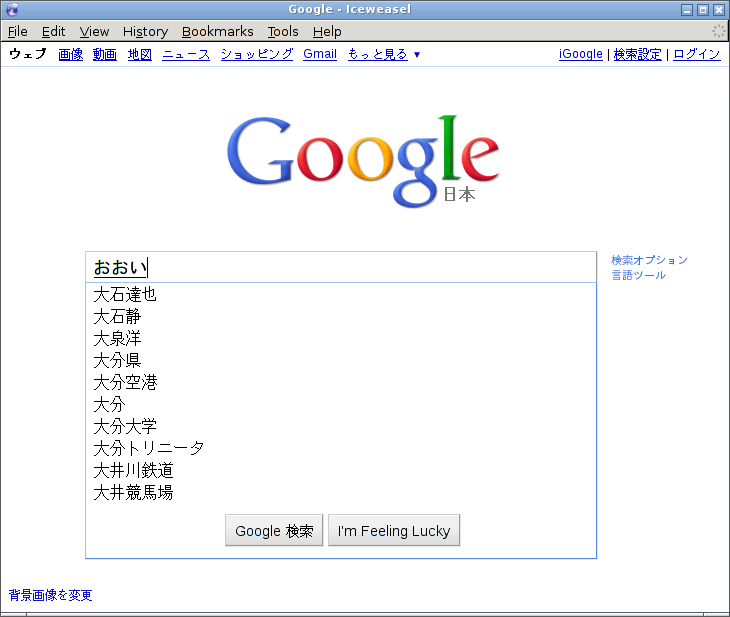Open the Help menu
The width and height of the screenshot is (730, 617).
(x=327, y=31)
